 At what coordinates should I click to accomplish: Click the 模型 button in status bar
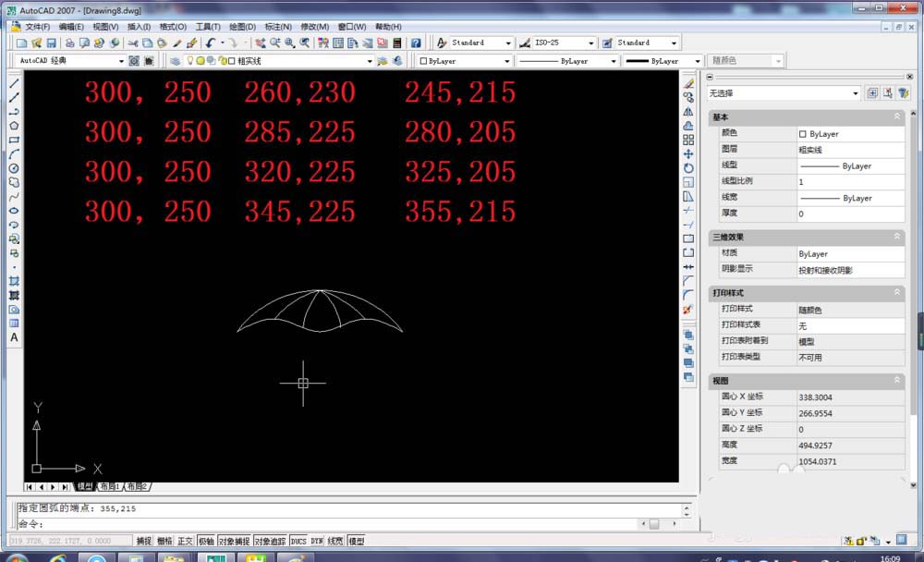point(357,541)
